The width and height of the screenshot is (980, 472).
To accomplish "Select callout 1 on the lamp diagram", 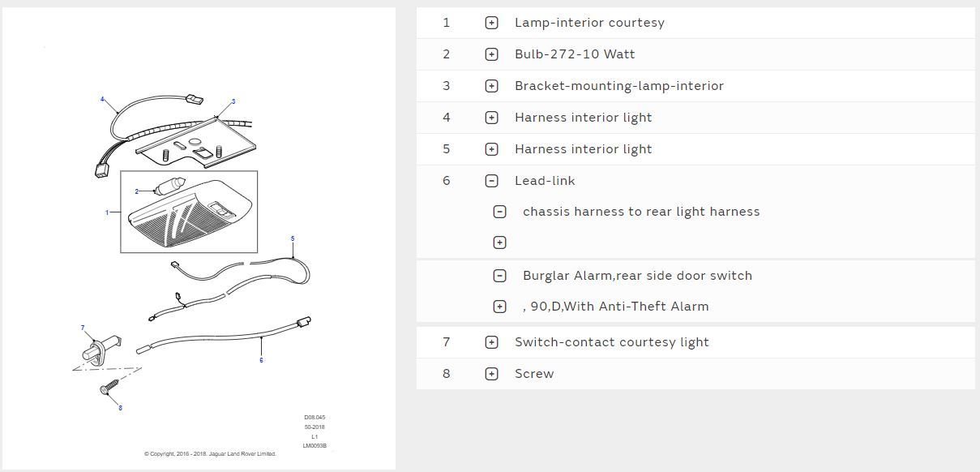I will 106,212.
